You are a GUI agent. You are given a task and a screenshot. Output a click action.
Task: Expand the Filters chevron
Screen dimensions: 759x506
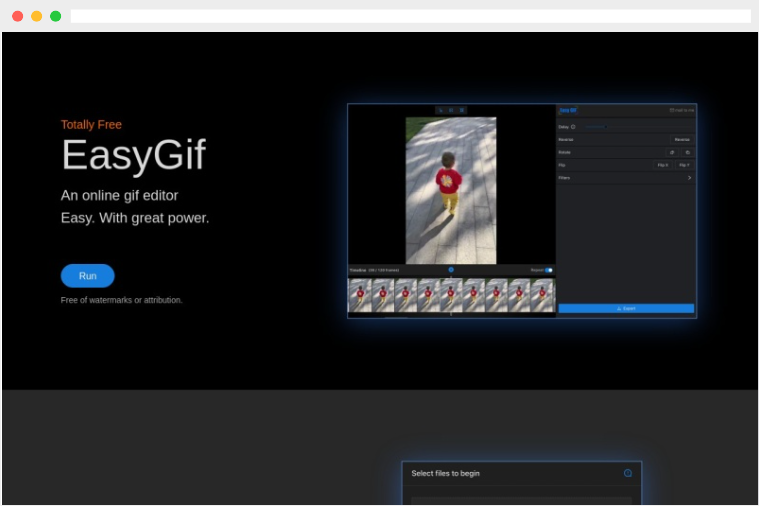689,178
